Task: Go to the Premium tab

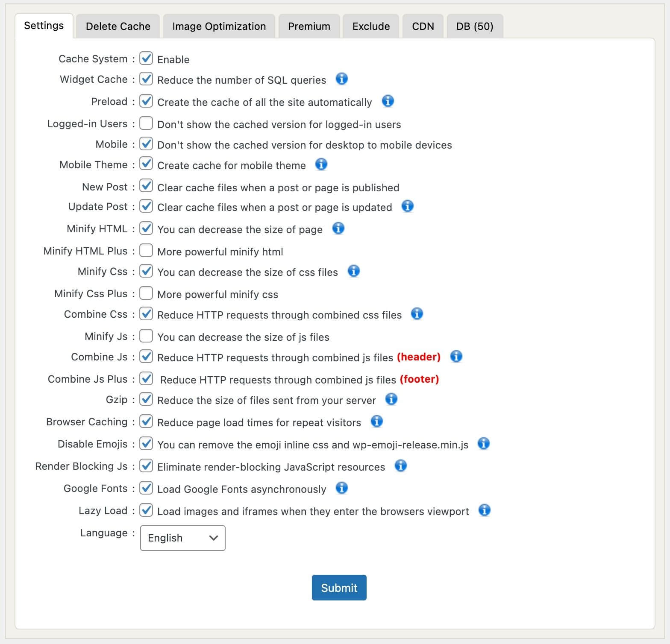Action: click(x=309, y=26)
